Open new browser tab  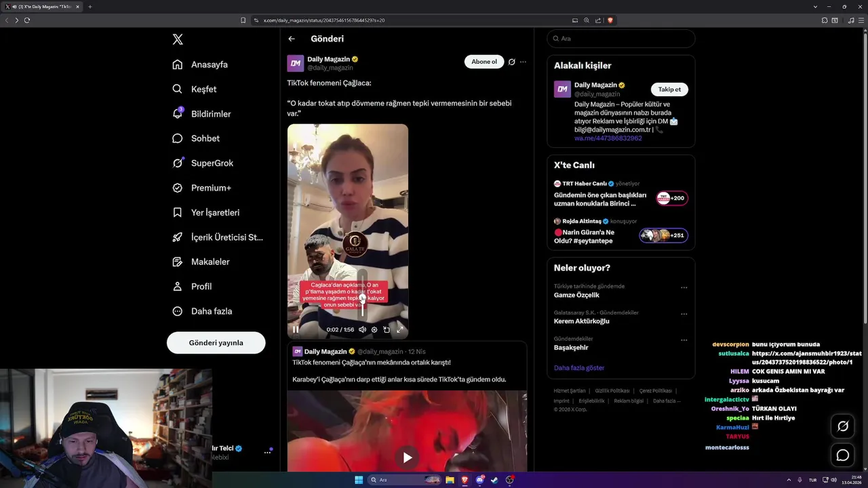90,7
